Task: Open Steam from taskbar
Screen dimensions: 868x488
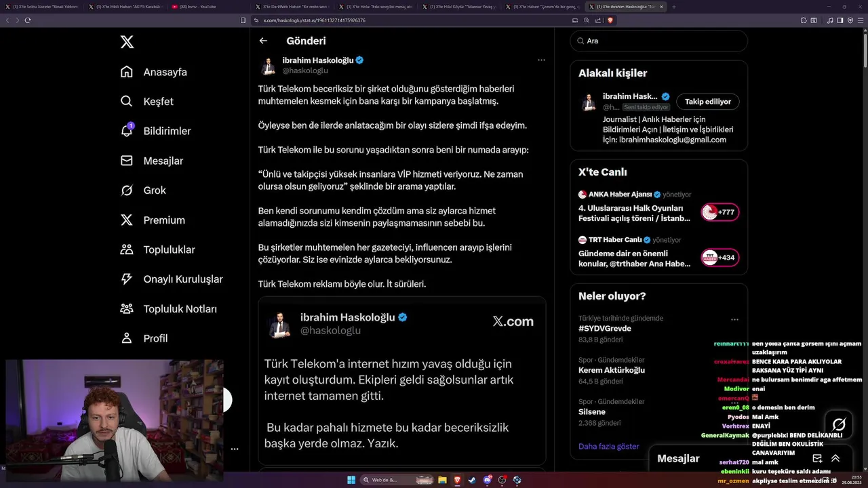Action: pos(472,480)
